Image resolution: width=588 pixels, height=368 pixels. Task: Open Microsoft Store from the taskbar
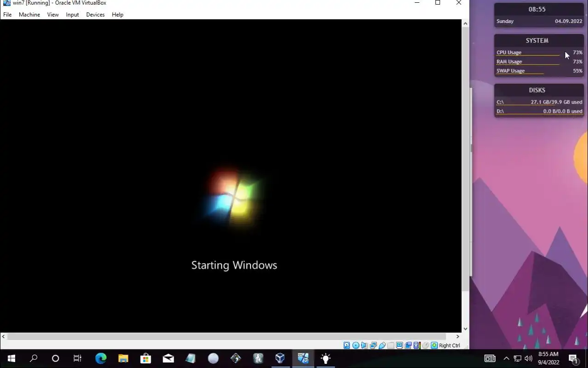click(146, 358)
